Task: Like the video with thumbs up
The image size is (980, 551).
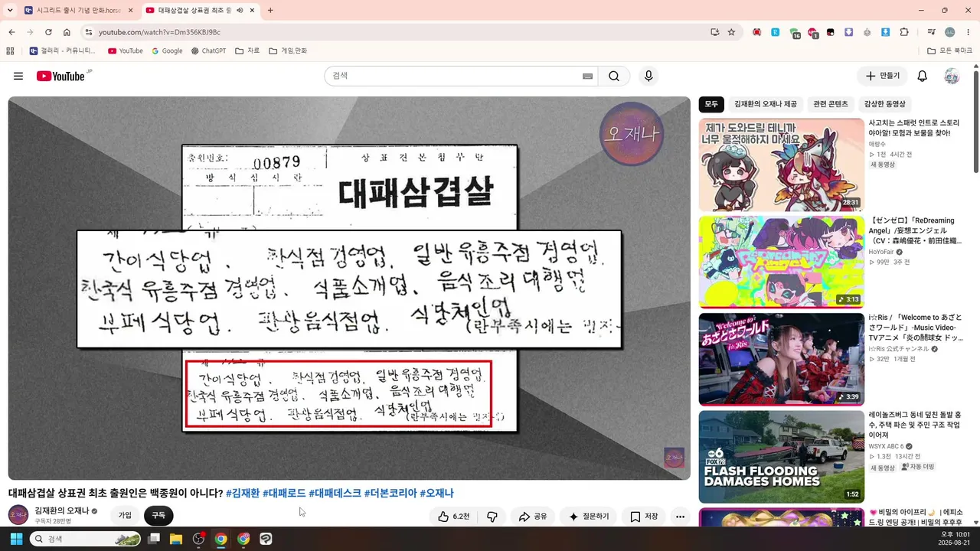Action: tap(453, 517)
